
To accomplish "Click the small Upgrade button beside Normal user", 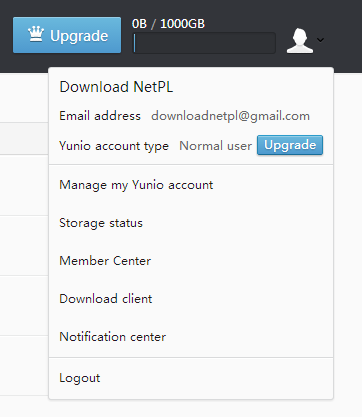I will click(290, 145).
